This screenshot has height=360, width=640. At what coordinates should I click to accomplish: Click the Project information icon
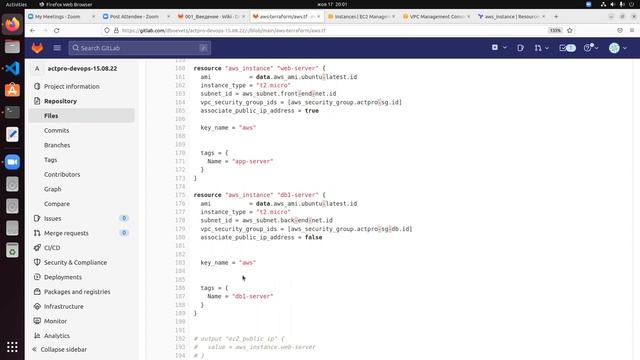(37, 87)
